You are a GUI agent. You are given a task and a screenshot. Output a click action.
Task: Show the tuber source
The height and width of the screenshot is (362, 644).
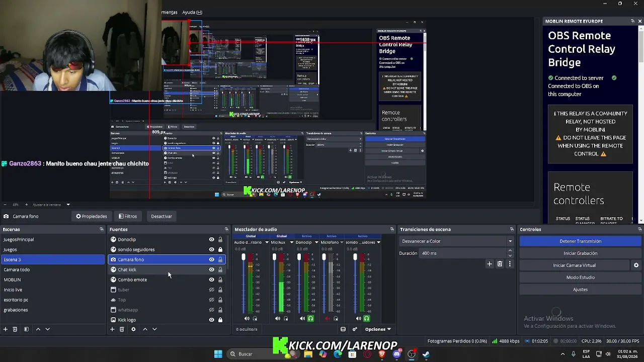click(212, 290)
